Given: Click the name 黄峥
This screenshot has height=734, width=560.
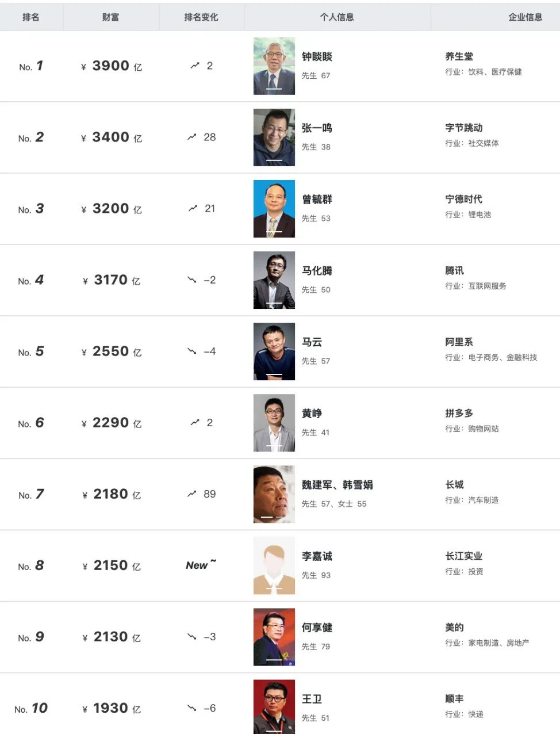Looking at the screenshot, I should point(312,413).
